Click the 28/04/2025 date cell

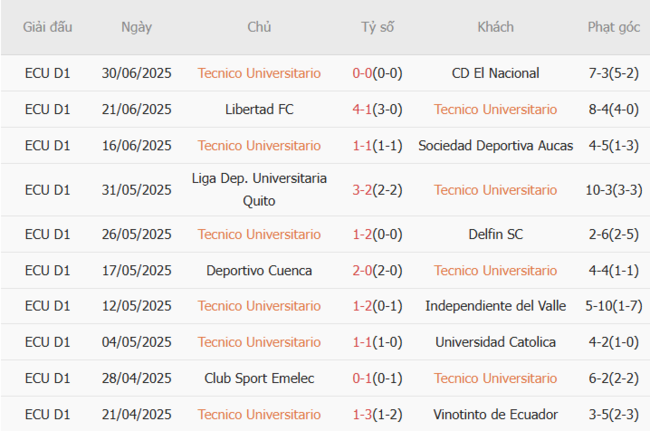click(x=137, y=378)
